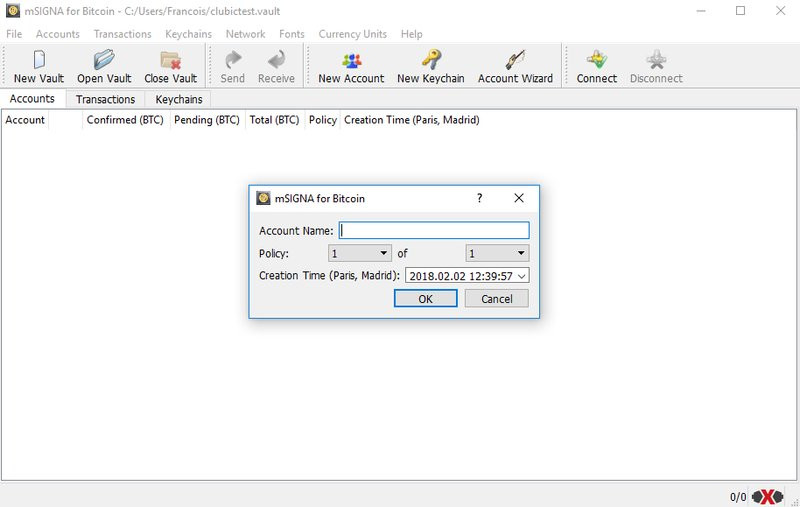800x507 pixels.
Task: Open the File menu
Action: coord(14,34)
